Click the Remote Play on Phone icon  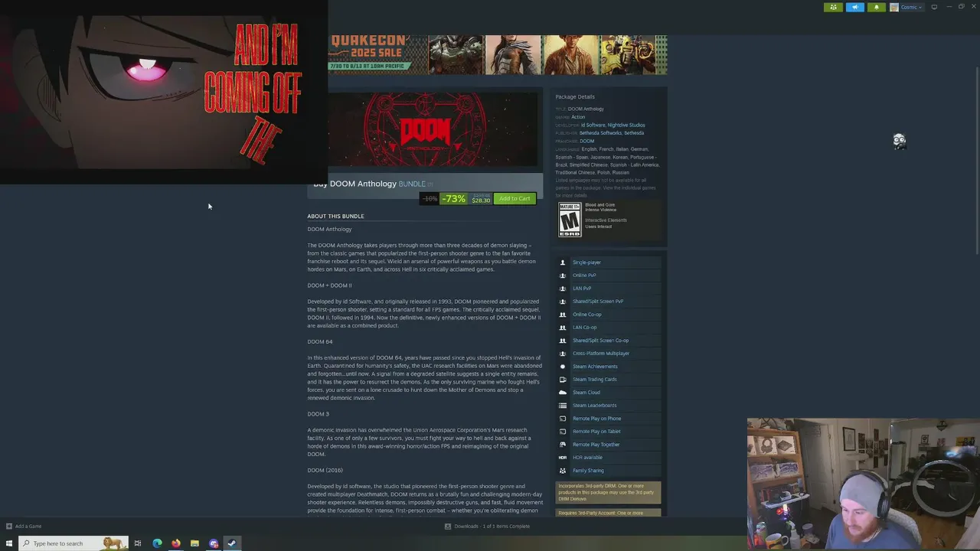point(563,419)
